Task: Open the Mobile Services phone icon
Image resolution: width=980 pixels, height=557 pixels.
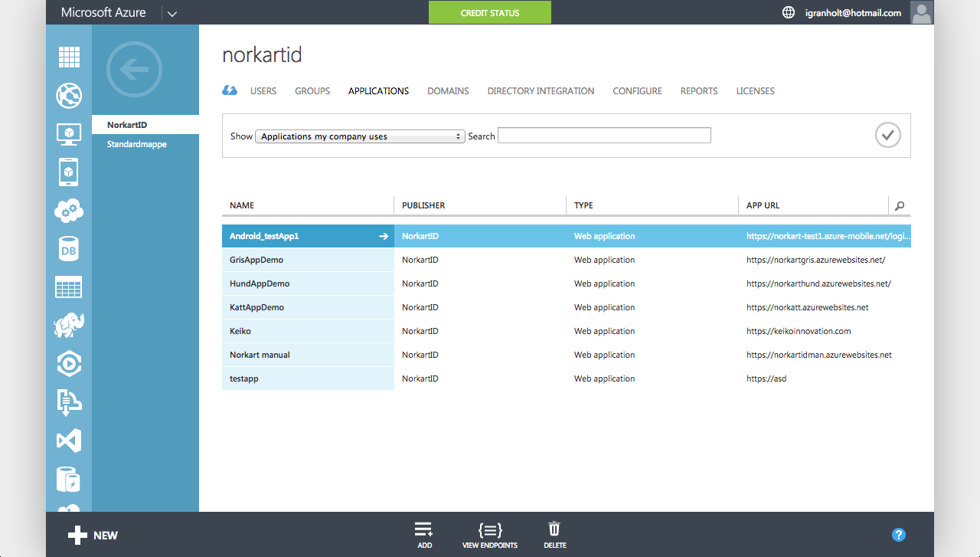Action: click(x=69, y=172)
